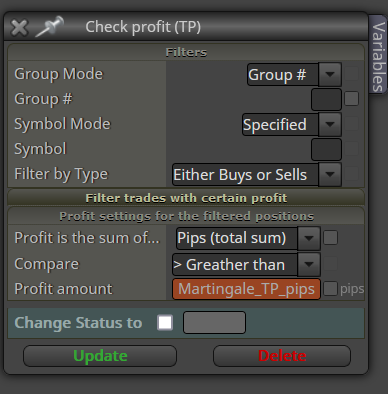The width and height of the screenshot is (388, 394).
Task: Open the Profit is the sum of dropdown
Action: point(248,238)
